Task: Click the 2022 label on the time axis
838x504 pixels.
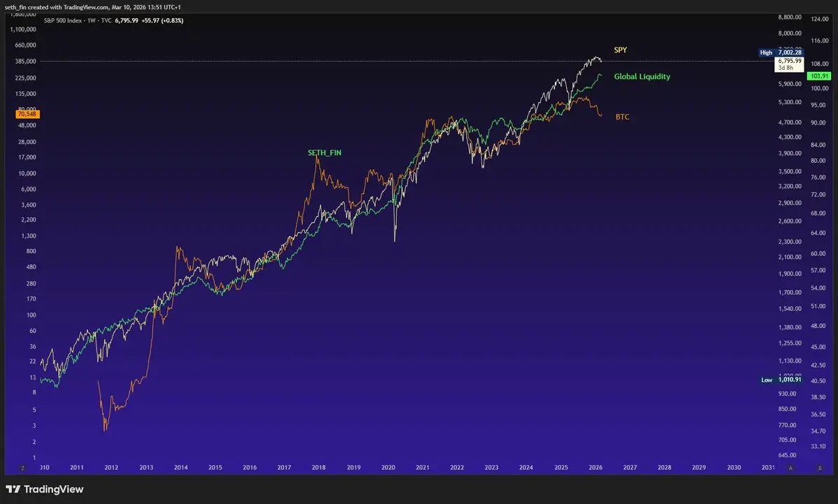Action: (457, 468)
